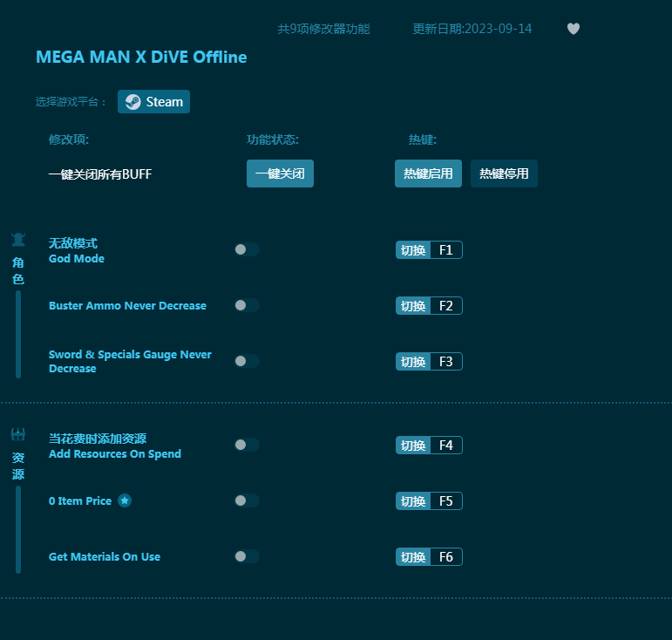Click 切换 button for F1 hotkey

tap(413, 250)
